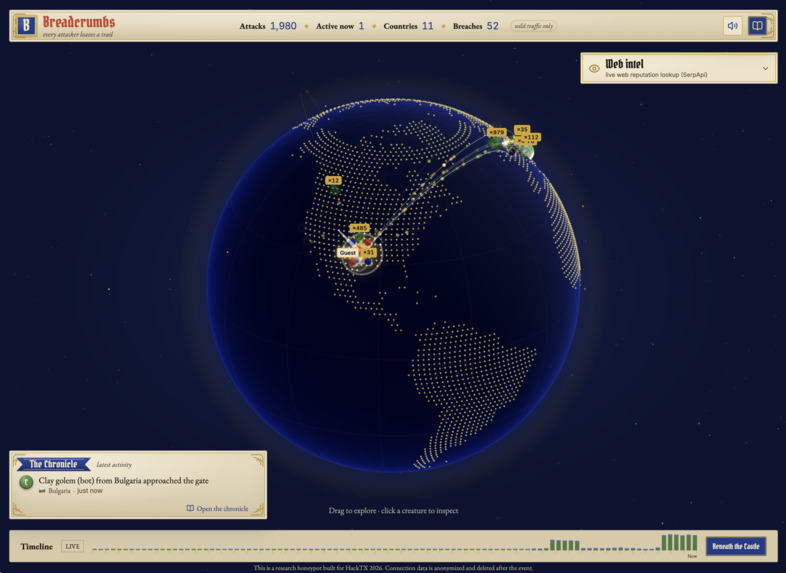
Task: Inspect the green creature under ×979
Action: click(495, 143)
